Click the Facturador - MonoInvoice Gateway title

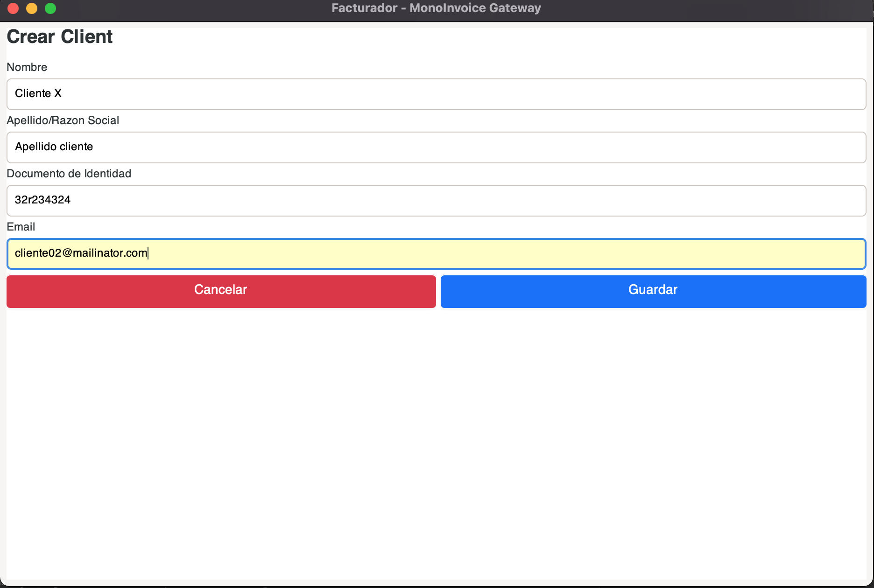pos(436,8)
